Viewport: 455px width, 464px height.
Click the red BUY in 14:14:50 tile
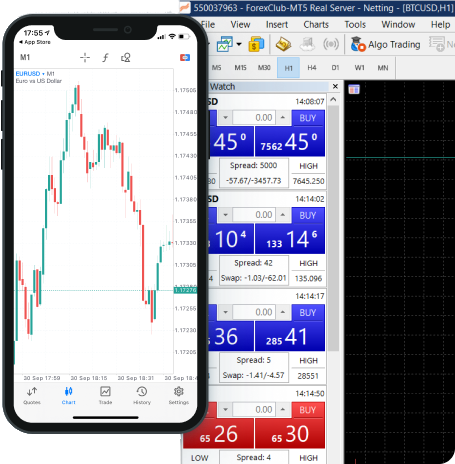point(308,410)
